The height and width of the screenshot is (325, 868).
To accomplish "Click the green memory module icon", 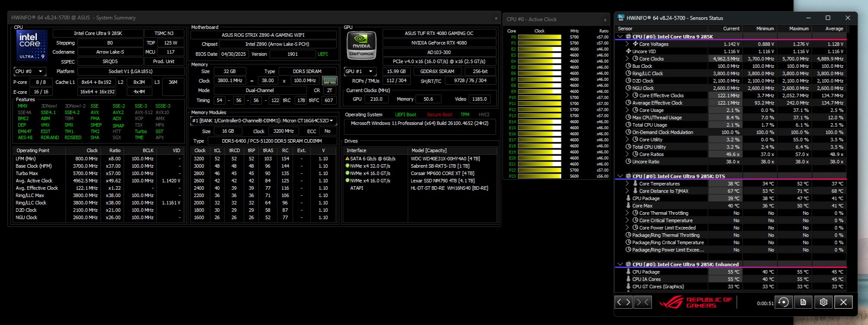I will [329, 80].
